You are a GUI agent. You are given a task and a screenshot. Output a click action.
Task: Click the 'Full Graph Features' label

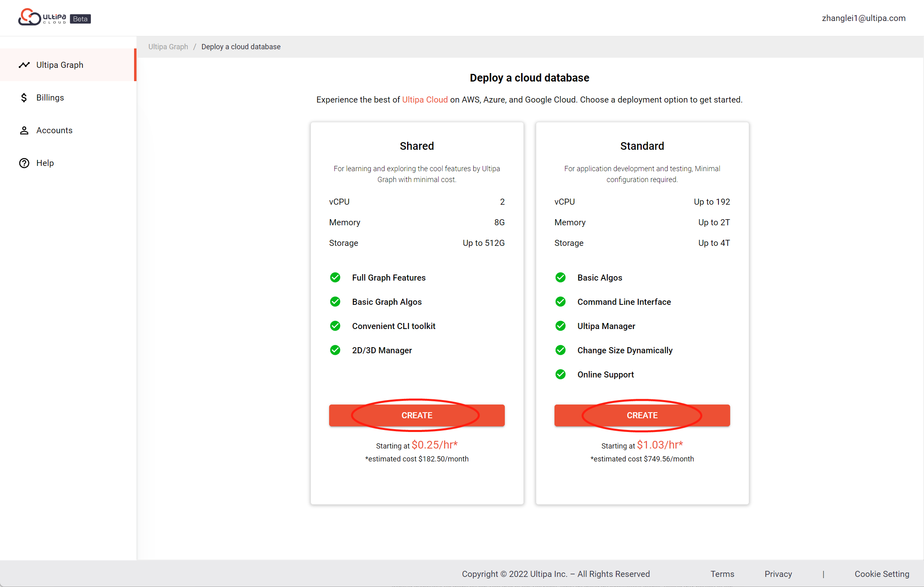(389, 278)
